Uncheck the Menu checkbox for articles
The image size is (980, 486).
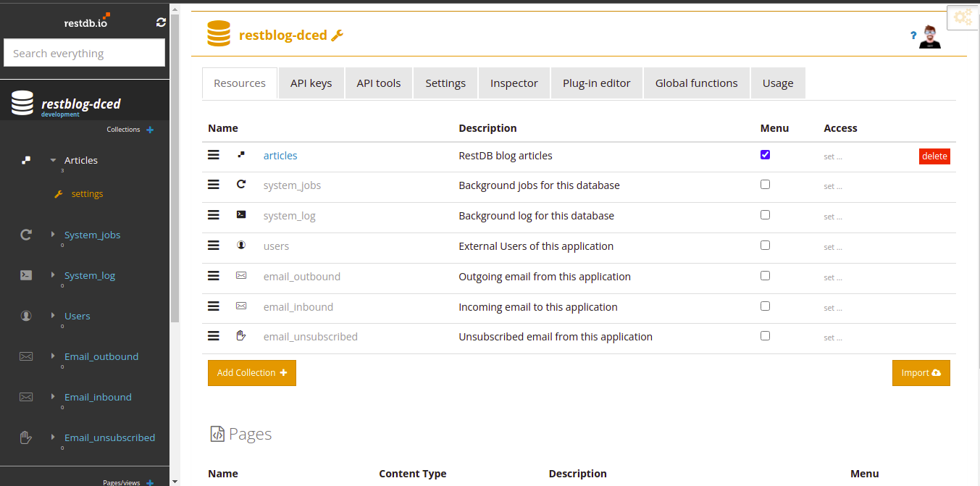click(x=765, y=154)
